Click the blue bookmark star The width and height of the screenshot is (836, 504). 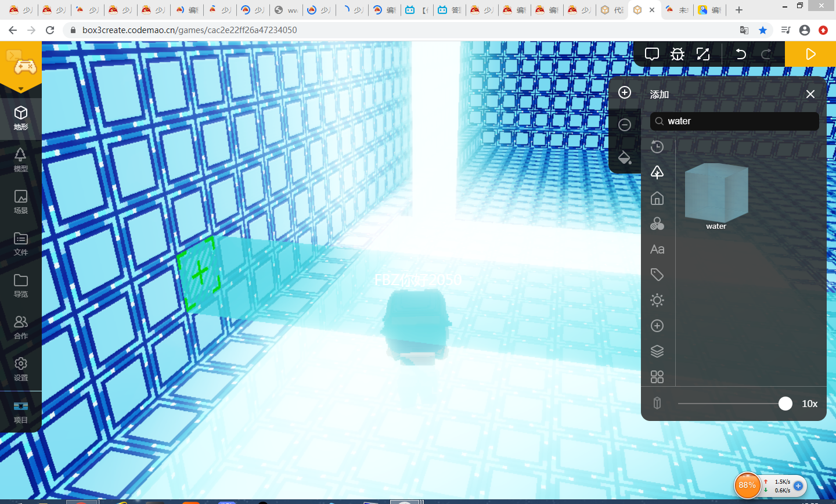763,30
